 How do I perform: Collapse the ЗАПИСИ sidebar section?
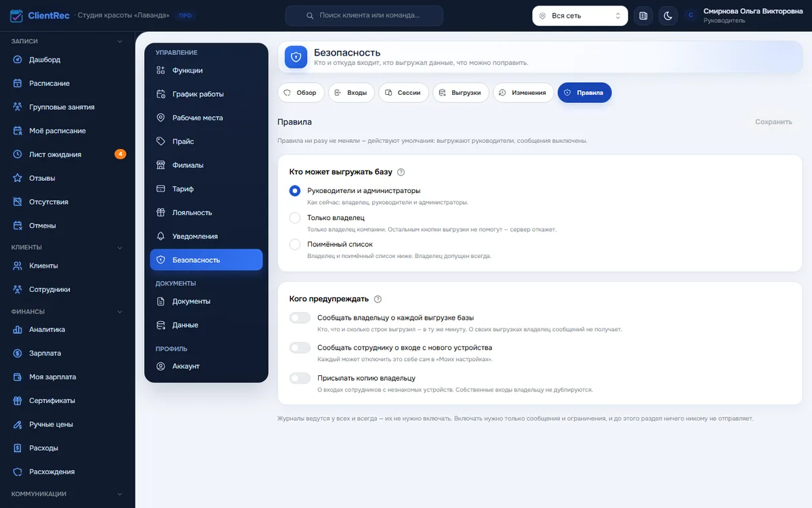point(120,41)
